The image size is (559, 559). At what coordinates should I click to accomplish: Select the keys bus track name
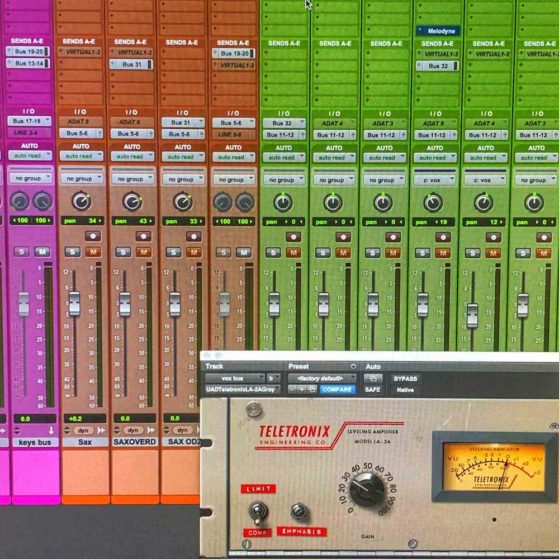click(35, 442)
